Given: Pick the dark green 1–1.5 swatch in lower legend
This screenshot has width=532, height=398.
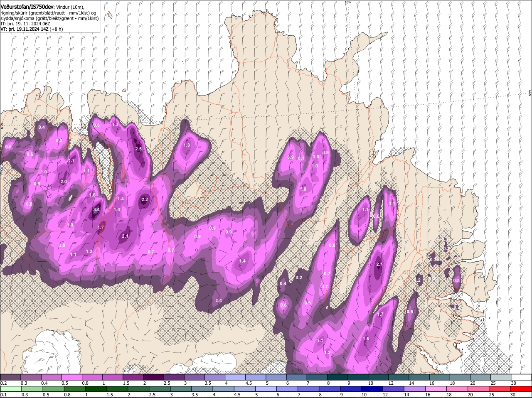Looking at the screenshot, I should [96, 389].
